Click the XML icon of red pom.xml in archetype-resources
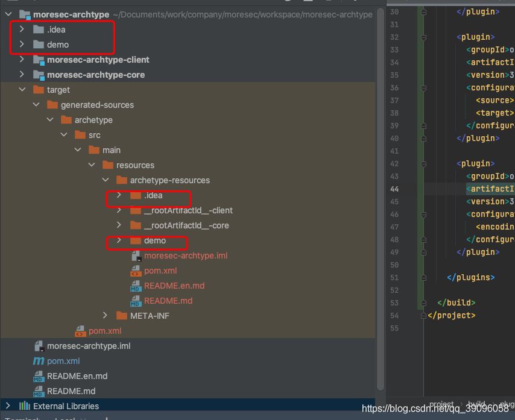 (136, 271)
